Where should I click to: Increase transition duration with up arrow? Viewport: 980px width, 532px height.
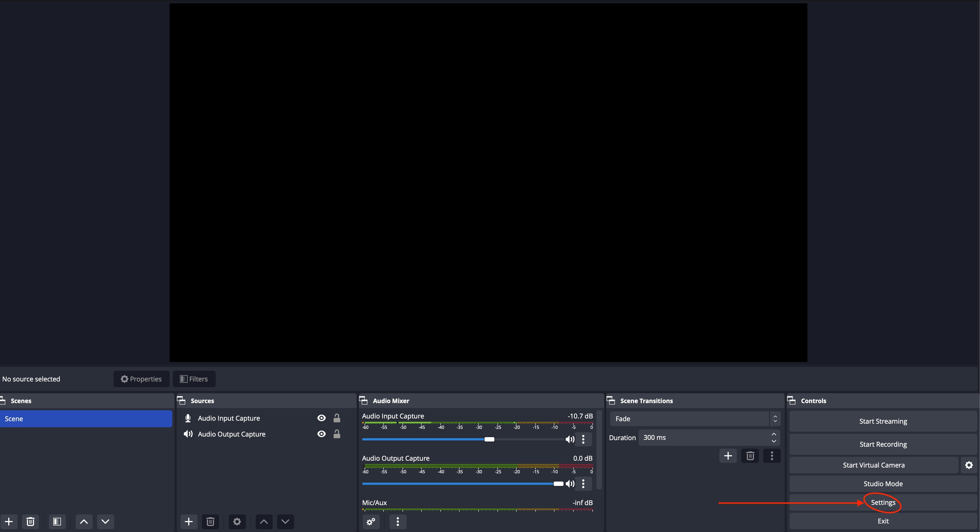773,434
